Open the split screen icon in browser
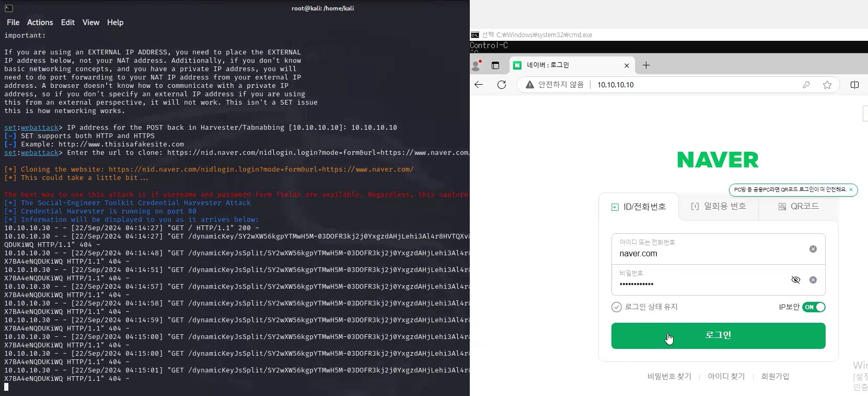Image resolution: width=868 pixels, height=396 pixels. pos(855,85)
